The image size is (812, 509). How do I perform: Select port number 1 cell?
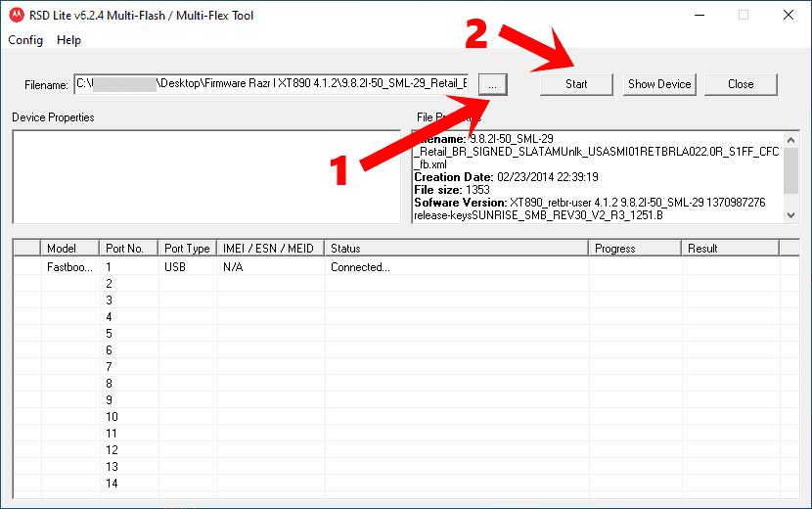pyautogui.click(x=129, y=267)
